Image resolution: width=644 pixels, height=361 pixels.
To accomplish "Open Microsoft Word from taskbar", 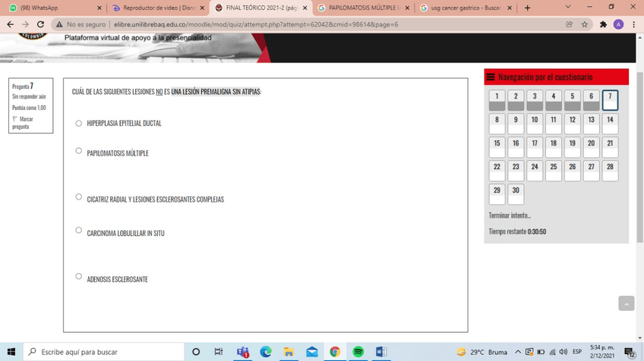I will point(381,352).
